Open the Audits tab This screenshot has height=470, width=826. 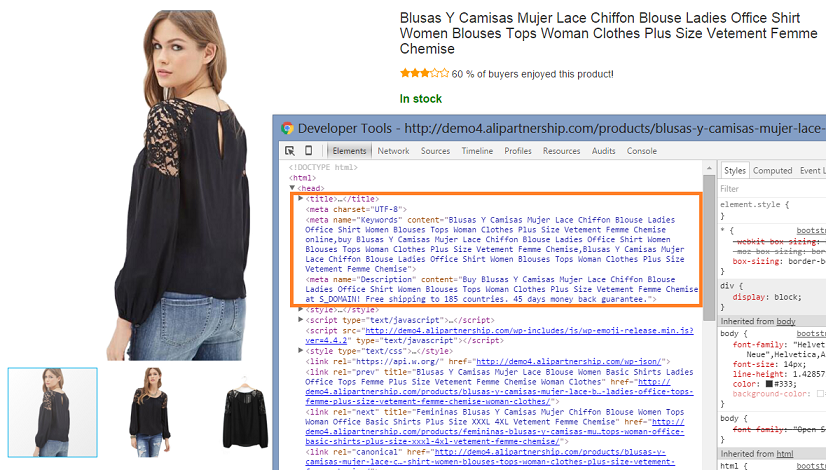click(x=603, y=151)
